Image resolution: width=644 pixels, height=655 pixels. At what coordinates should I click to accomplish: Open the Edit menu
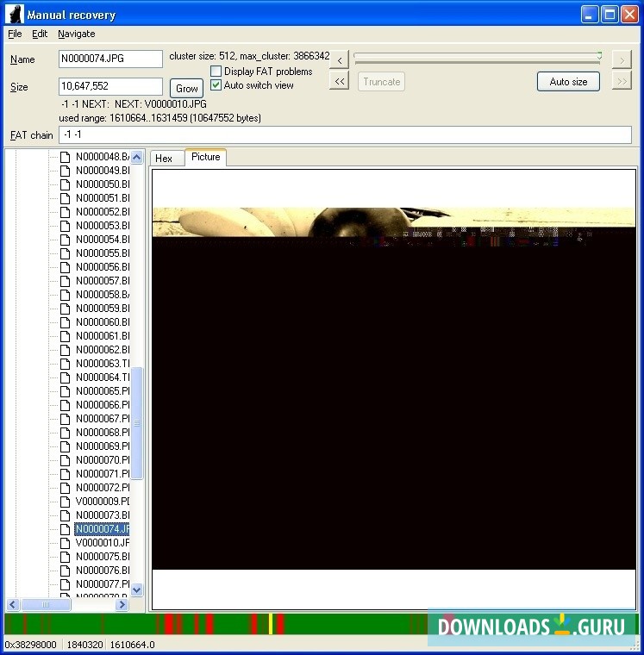point(40,34)
